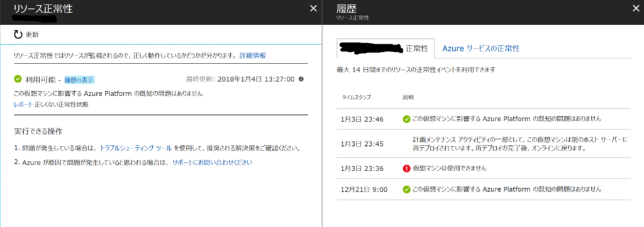Click the サポートにお問い合わせください link
The height and width of the screenshot is (227, 644).
[x=212, y=163]
